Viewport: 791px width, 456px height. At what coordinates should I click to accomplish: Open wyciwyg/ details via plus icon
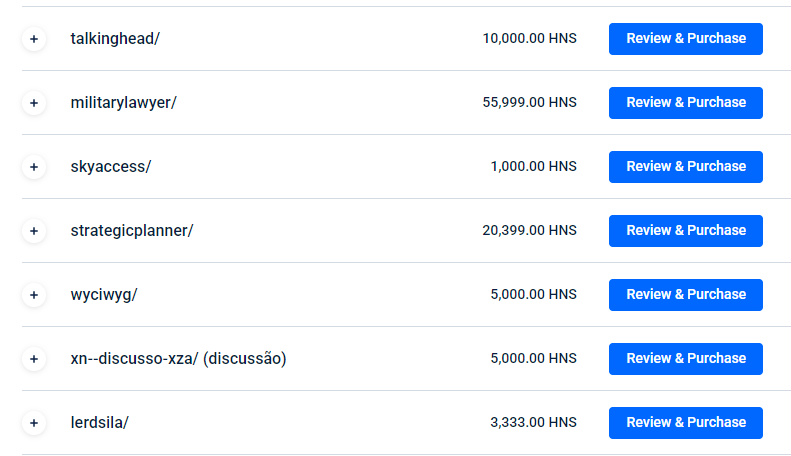[34, 295]
